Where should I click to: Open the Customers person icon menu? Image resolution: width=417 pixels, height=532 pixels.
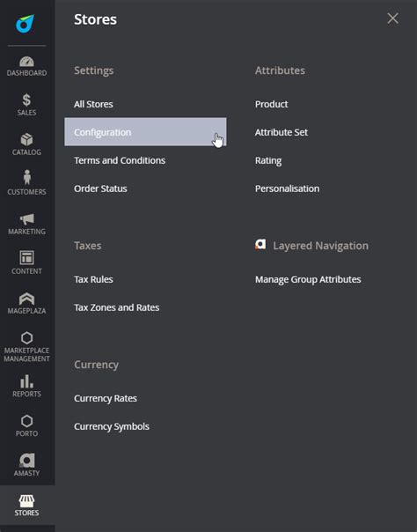26,185
